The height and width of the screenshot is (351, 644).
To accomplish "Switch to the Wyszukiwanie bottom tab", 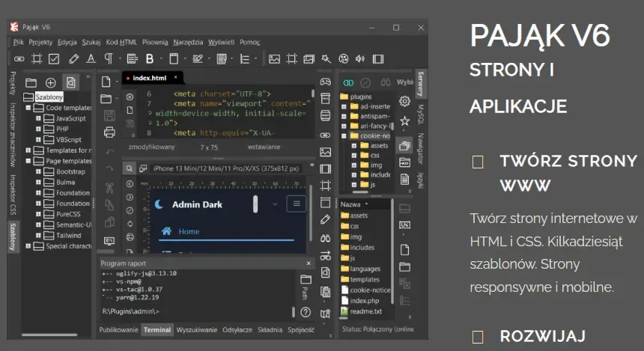I will [x=198, y=329].
